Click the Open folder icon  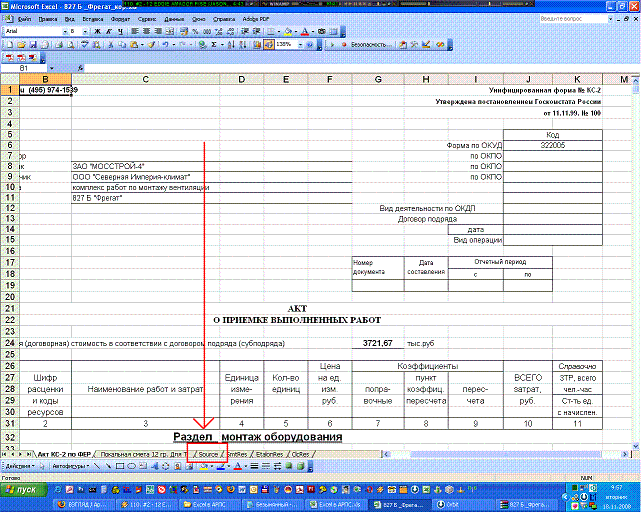[18, 45]
